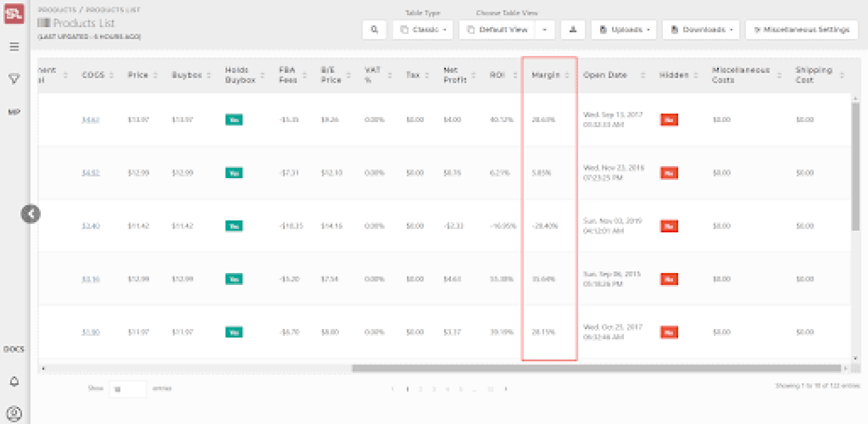Expand the caret next to Default View
Image resolution: width=868 pixels, height=424 pixels.
coord(545,29)
